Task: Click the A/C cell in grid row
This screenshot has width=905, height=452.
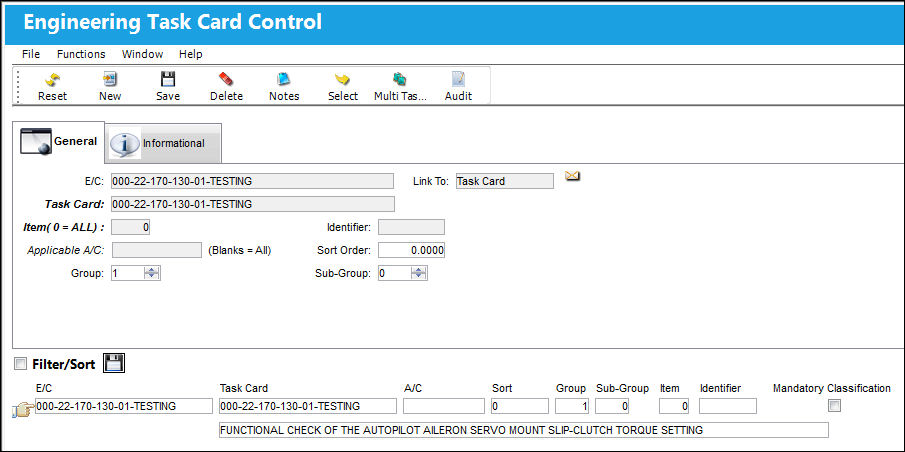Action: pos(444,406)
